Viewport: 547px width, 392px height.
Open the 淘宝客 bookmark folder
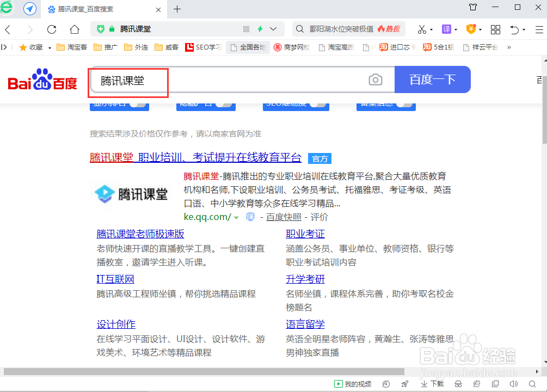pos(72,47)
